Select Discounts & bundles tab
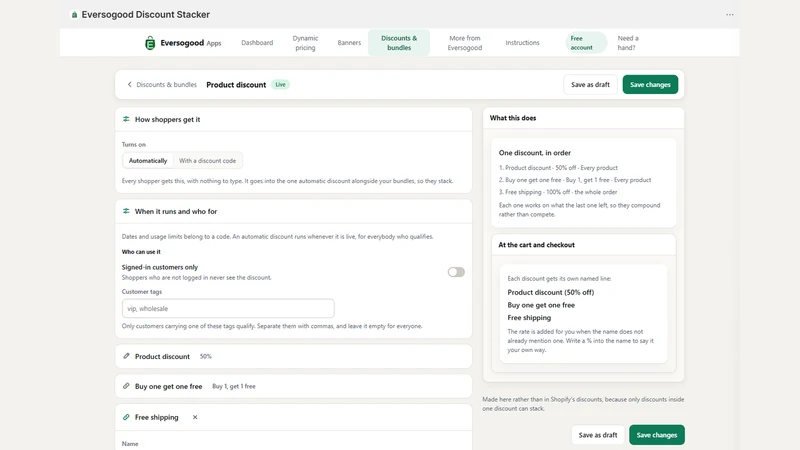Screen dimensions: 800x450 pyautogui.click(x=399, y=43)
